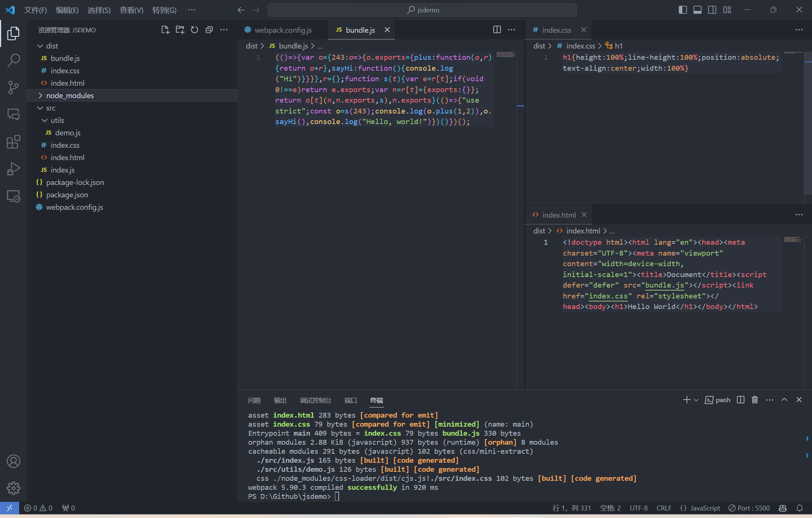The width and height of the screenshot is (812, 518).
Task: Open the new terminal profile dropdown arrow
Action: pyautogui.click(x=696, y=400)
